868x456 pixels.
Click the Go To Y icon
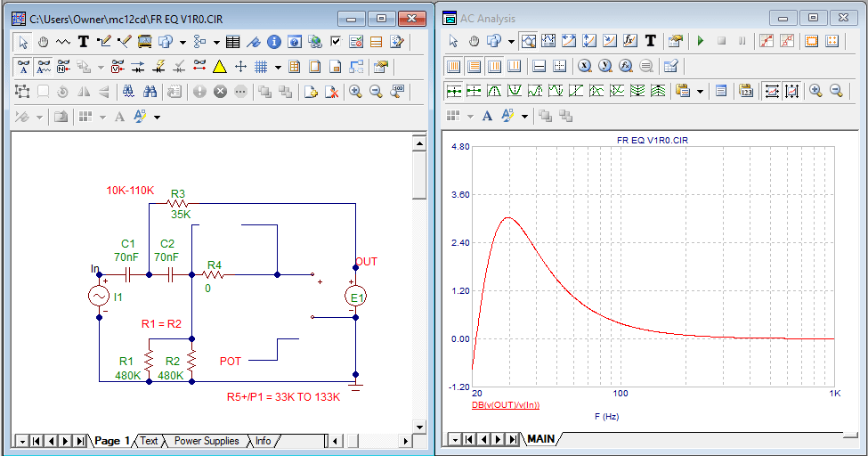(x=605, y=67)
